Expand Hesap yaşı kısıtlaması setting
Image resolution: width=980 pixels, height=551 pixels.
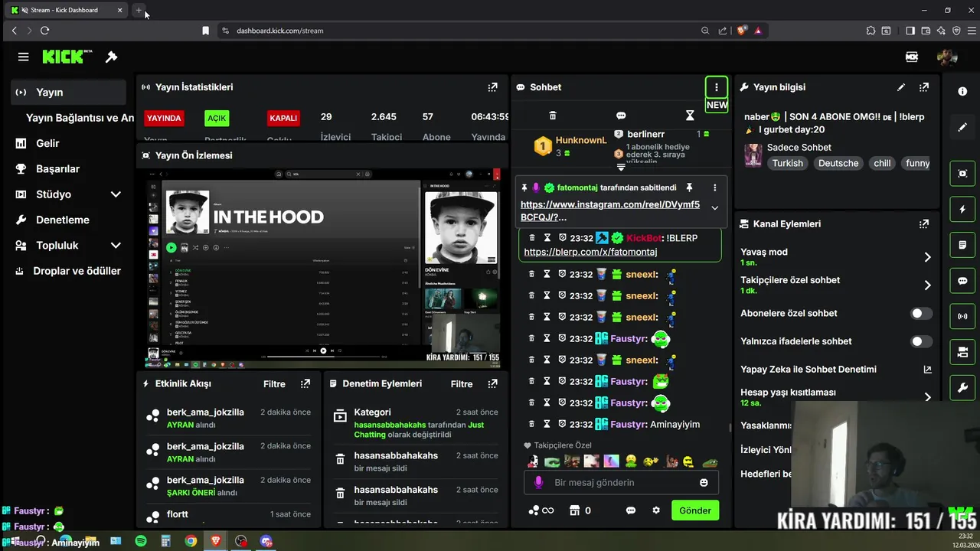927,397
